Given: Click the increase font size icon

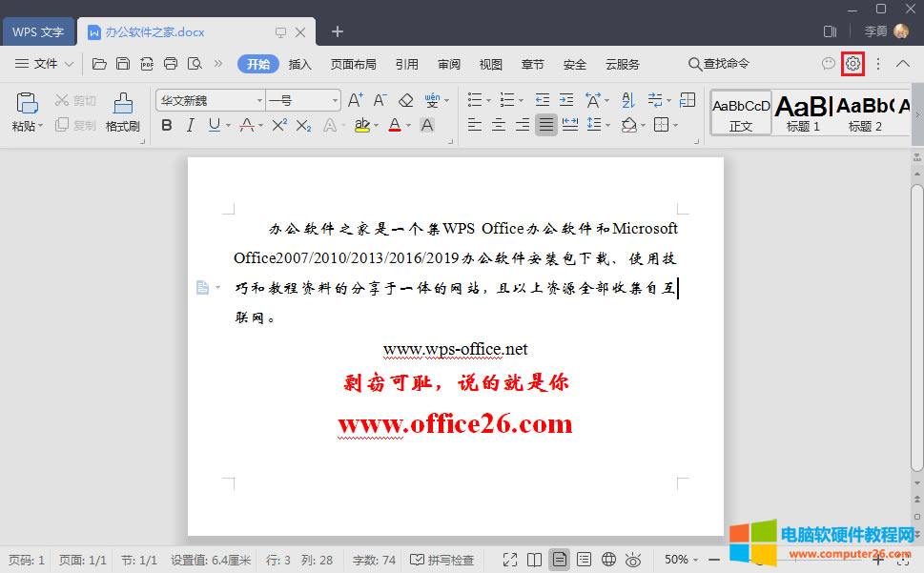Looking at the screenshot, I should pyautogui.click(x=355, y=100).
